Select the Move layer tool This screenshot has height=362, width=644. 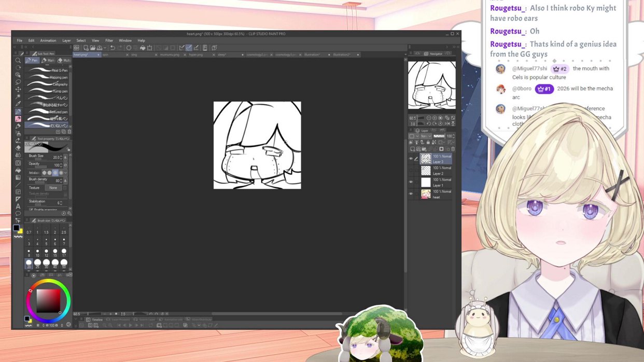coord(18,90)
